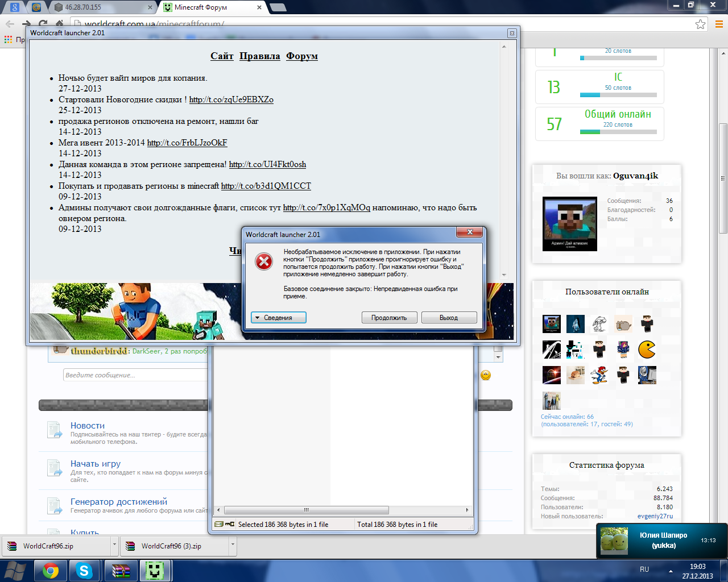Image resolution: width=728 pixels, height=582 pixels.
Task: Click the Oguvan4ik profile avatar
Action: point(570,224)
